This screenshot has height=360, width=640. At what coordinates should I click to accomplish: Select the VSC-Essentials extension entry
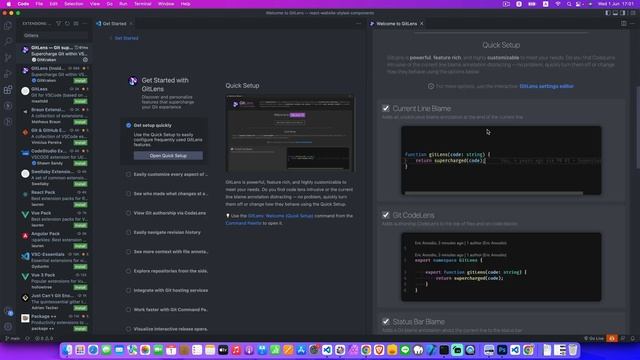[x=54, y=260]
